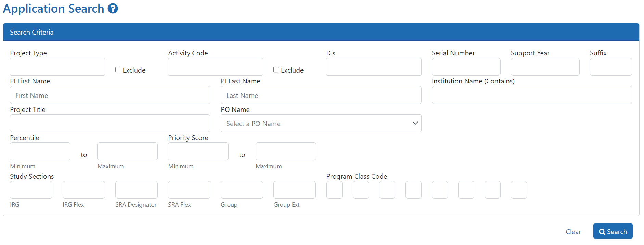Tick the Exclude checkbox for Activity Code
This screenshot has width=644, height=245.
(276, 69)
